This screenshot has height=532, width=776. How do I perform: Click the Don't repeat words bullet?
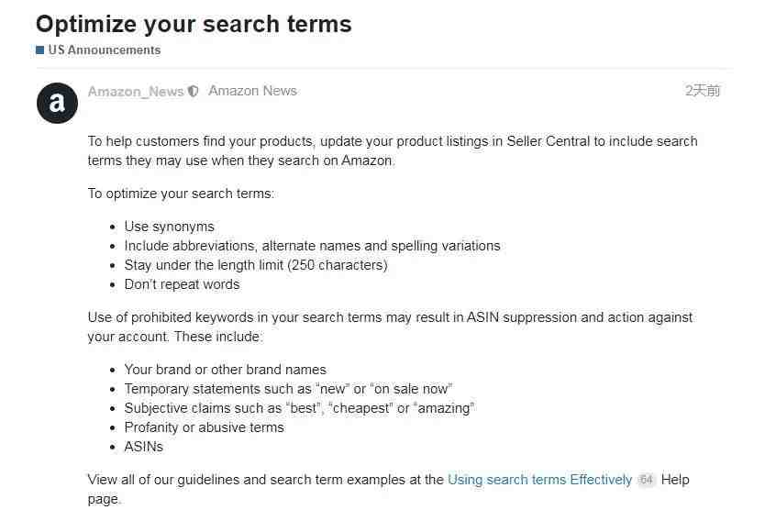[182, 284]
